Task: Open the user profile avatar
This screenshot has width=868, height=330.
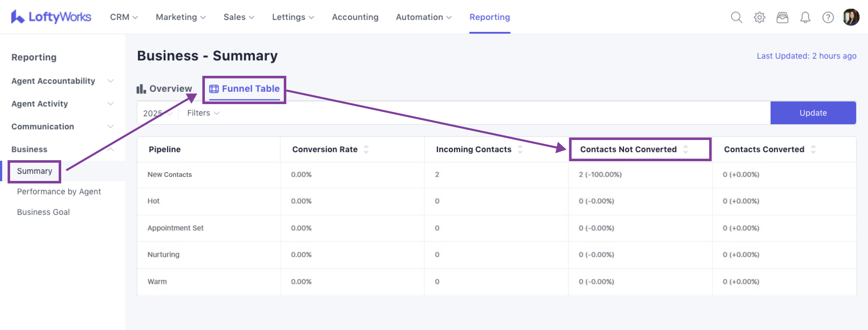Action: (851, 17)
